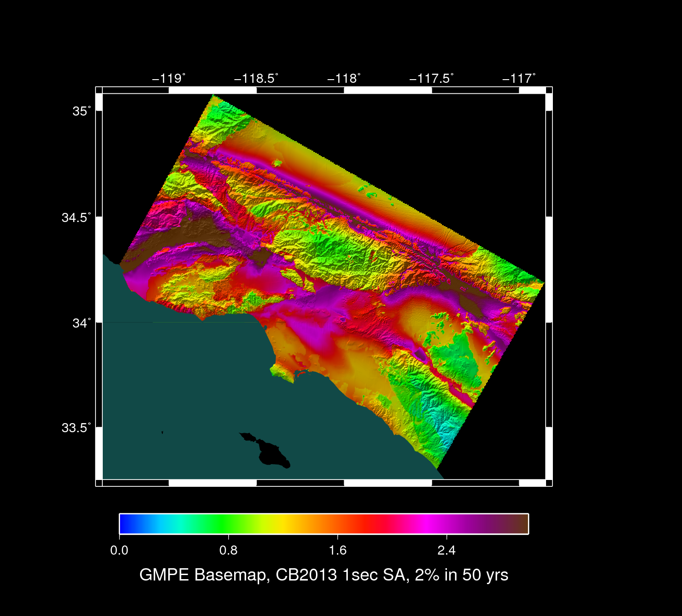The width and height of the screenshot is (682, 616).
Task: Click the 33.5° latitude label
Action: (x=76, y=428)
